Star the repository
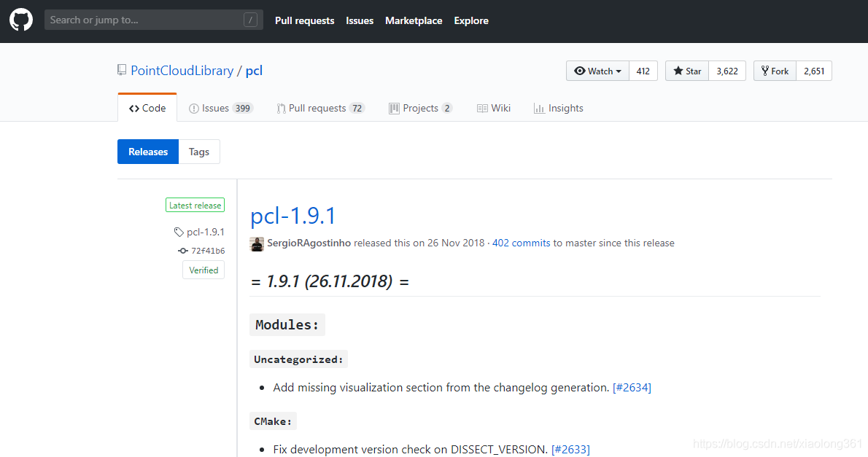Screen dimensions: 868x457 click(x=687, y=71)
